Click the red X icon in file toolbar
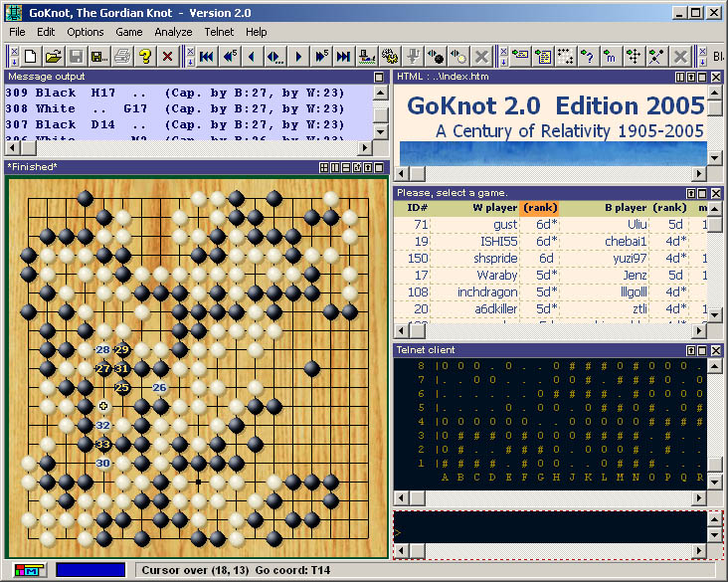728x582 pixels. (168, 57)
